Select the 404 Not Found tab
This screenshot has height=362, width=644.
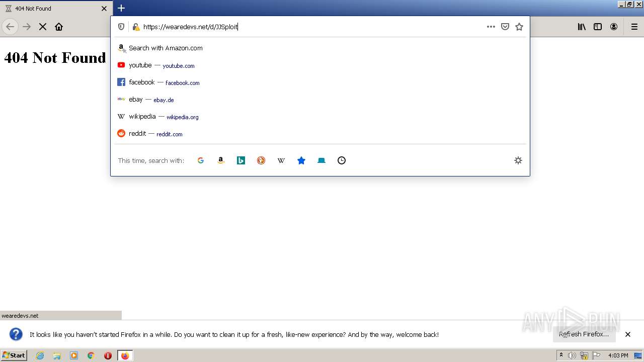click(x=55, y=9)
